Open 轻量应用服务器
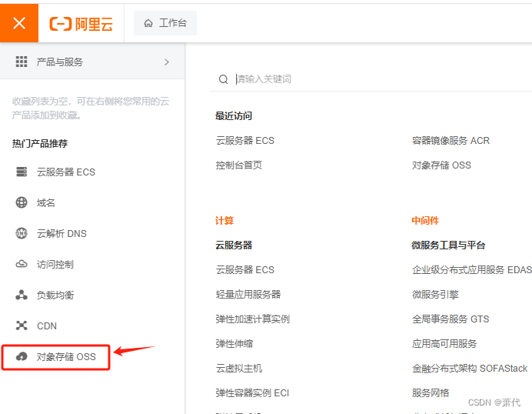 click(x=248, y=295)
